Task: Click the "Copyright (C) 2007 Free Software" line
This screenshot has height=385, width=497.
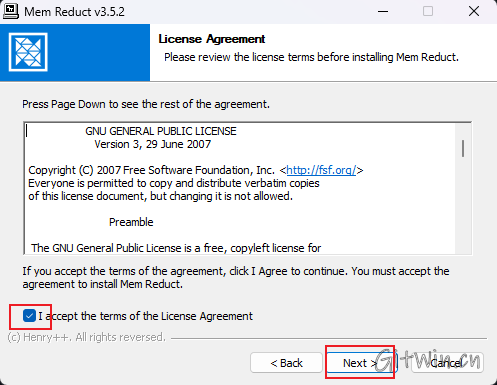Action: [x=196, y=170]
